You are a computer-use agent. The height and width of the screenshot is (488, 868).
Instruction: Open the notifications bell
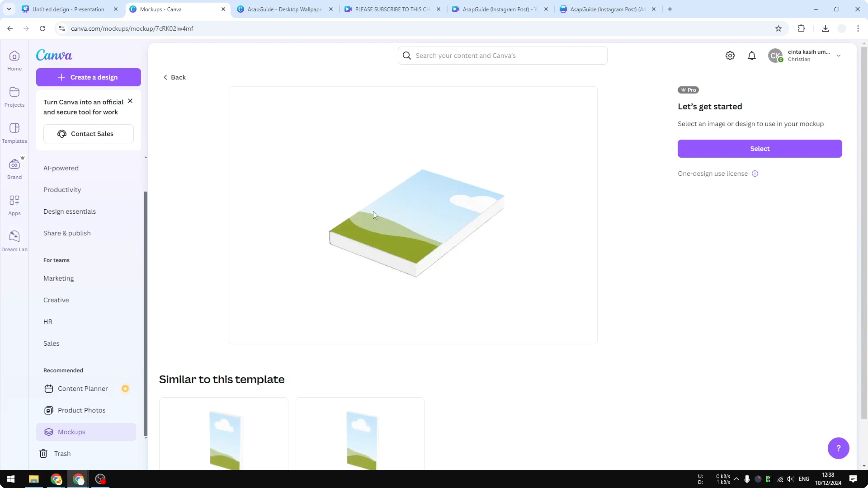[x=752, y=55]
